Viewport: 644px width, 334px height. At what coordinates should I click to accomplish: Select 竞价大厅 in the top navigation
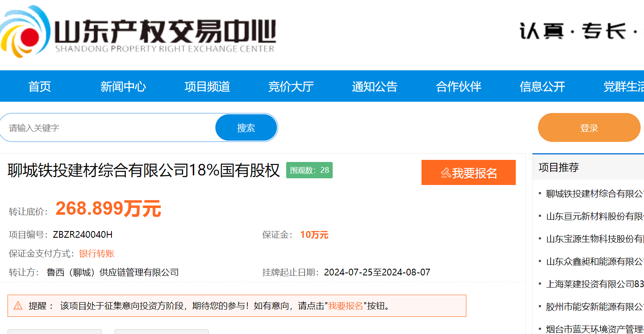point(291,86)
